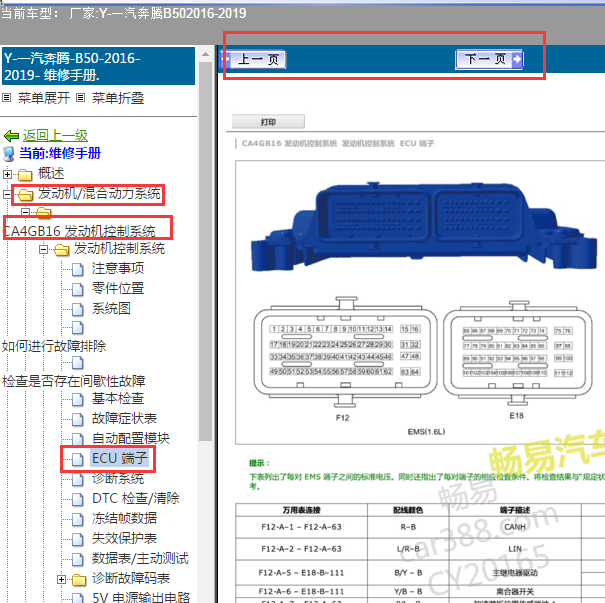
Task: Click the F12 connector diagram
Action: [345, 351]
